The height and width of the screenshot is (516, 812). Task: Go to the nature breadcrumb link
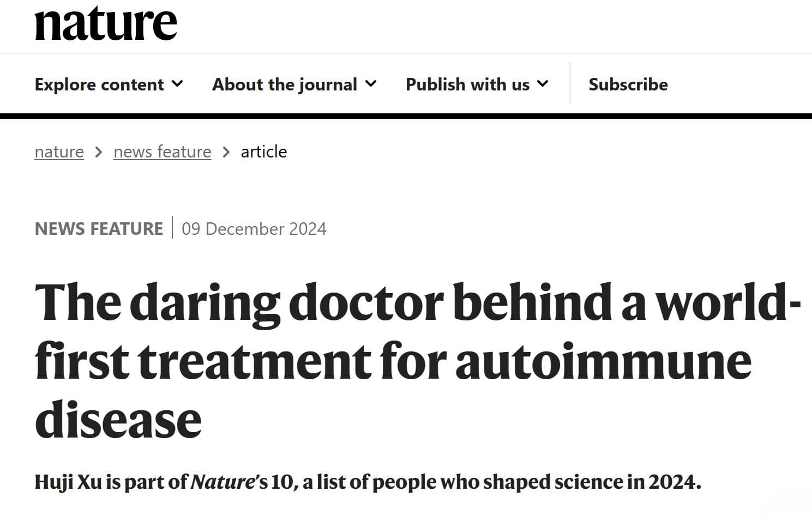point(59,151)
